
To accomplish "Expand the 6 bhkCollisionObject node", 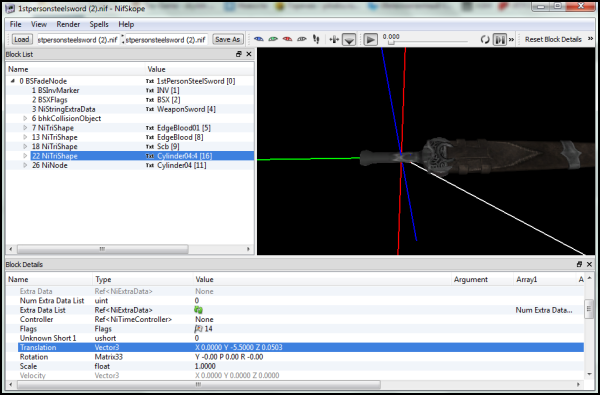I will click(x=25, y=119).
